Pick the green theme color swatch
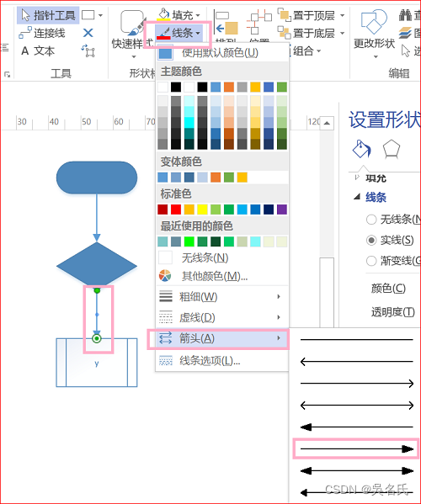 pos(282,88)
